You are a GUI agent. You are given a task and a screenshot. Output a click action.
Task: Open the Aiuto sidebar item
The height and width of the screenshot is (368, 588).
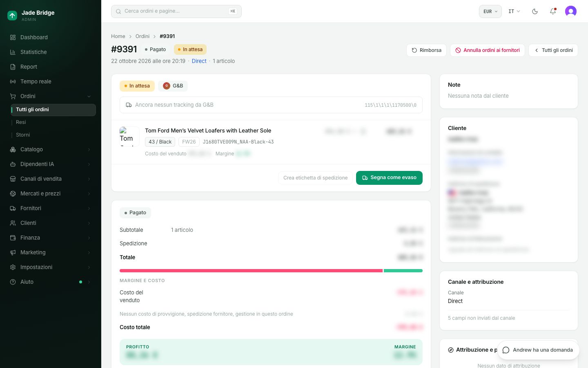(x=51, y=282)
